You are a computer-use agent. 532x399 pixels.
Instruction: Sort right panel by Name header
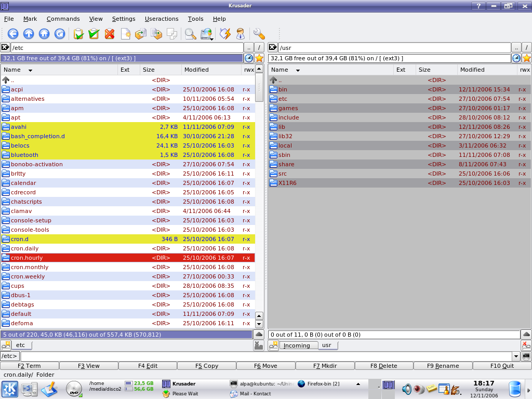point(330,70)
